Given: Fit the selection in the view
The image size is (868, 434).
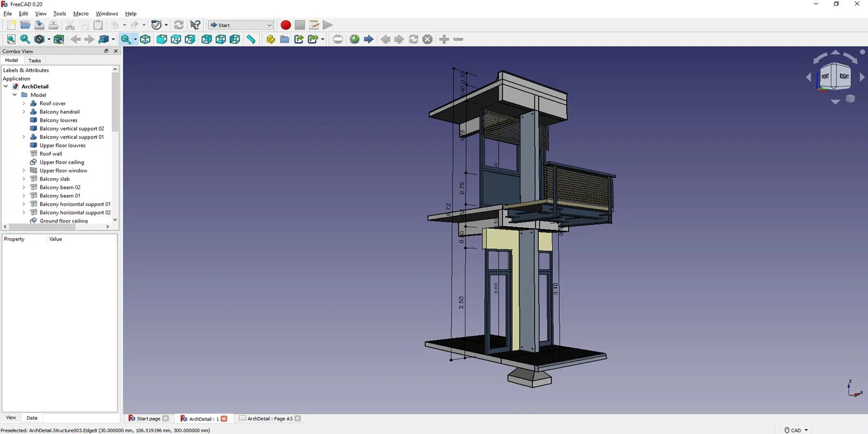Looking at the screenshot, I should 25,39.
